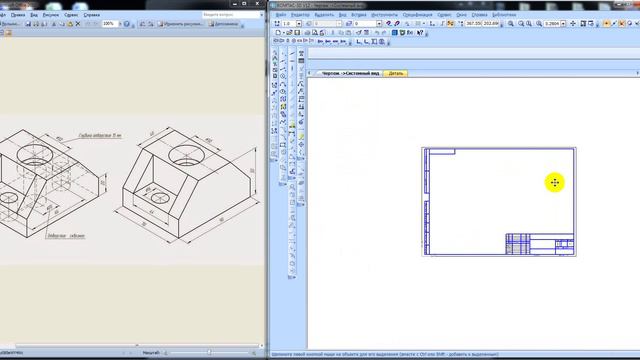
Task: Undo the last action in KOMPAS
Action: pos(377,33)
